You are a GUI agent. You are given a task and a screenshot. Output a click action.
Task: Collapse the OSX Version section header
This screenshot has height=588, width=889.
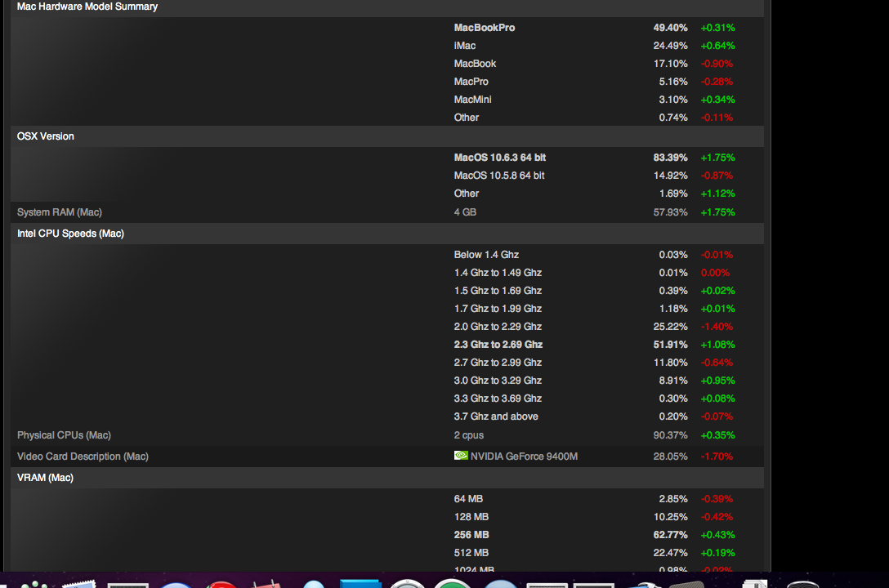(387, 136)
